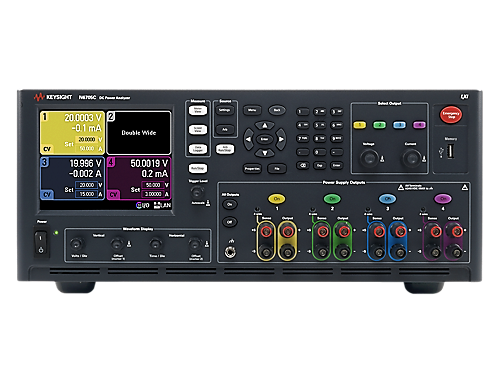500x375 pixels.
Task: Push the Time/Div horizontal knob
Action: point(155,244)
